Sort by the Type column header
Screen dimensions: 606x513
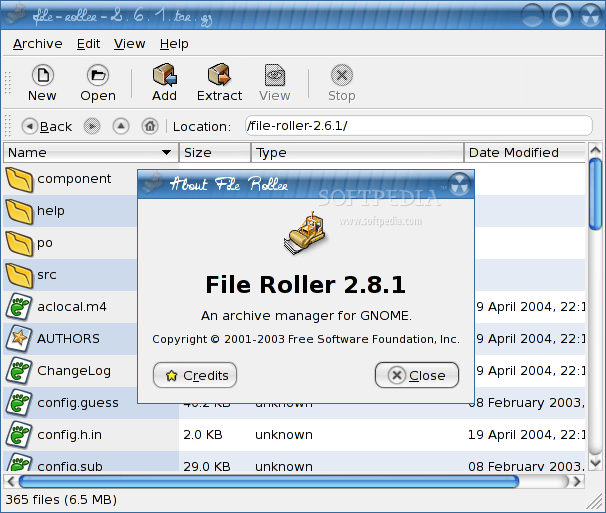pyautogui.click(x=357, y=153)
